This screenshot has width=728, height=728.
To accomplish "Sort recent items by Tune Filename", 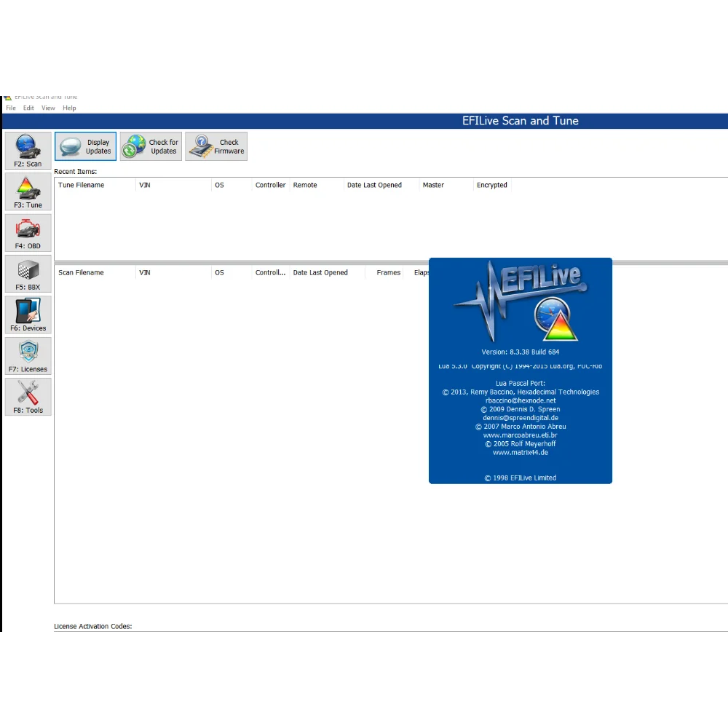I will [82, 185].
